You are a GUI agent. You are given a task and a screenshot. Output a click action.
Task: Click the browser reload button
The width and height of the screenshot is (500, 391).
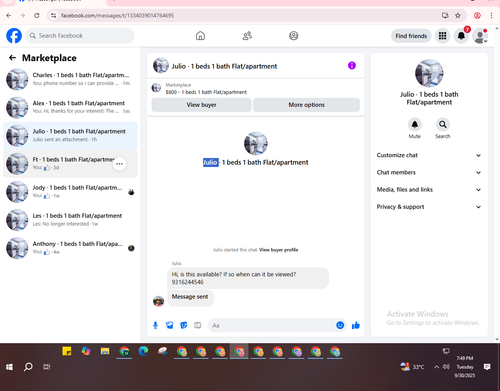tap(37, 15)
